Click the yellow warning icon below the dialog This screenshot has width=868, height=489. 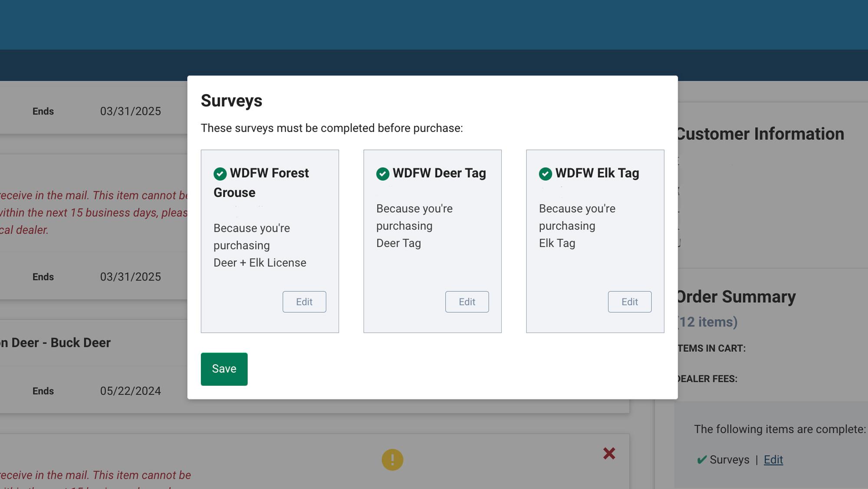pyautogui.click(x=393, y=459)
